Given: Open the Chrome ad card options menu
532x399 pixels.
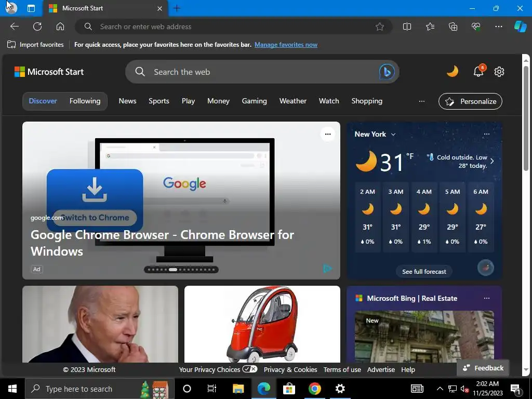Looking at the screenshot, I should 328,134.
